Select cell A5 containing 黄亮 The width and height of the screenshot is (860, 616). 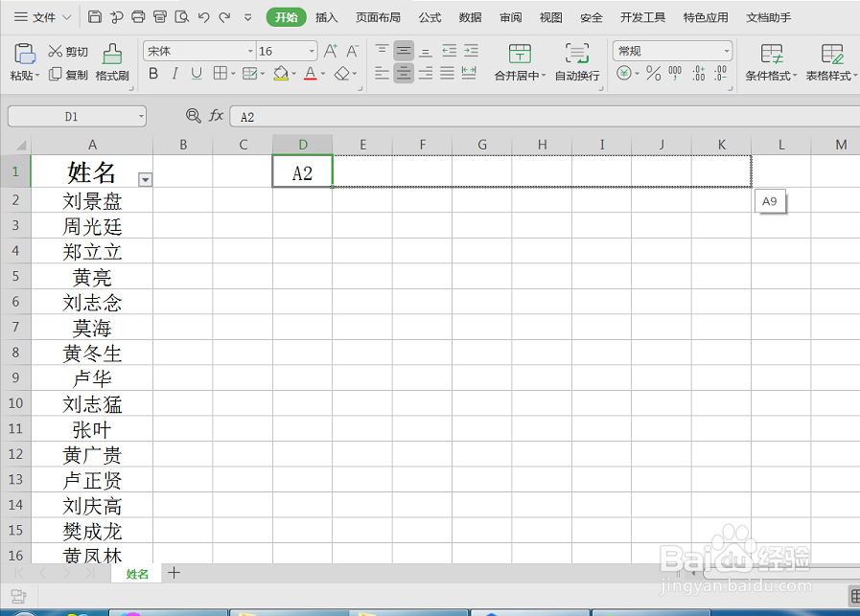tap(92, 276)
